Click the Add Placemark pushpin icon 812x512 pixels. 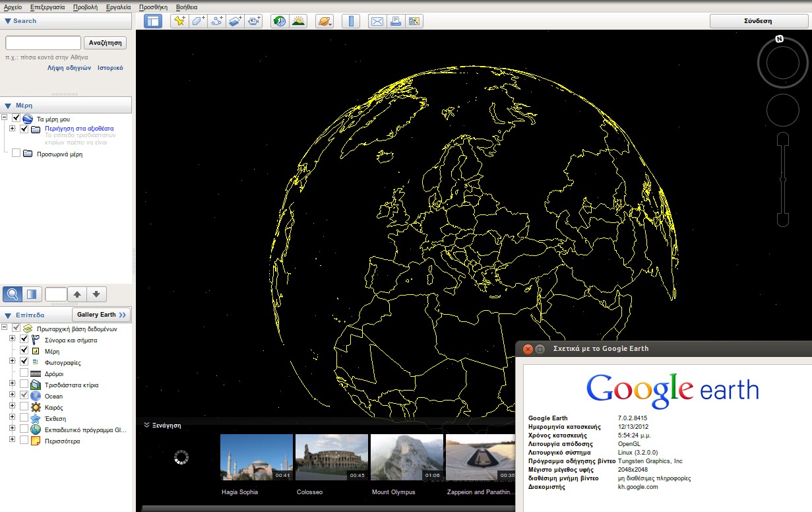click(179, 21)
